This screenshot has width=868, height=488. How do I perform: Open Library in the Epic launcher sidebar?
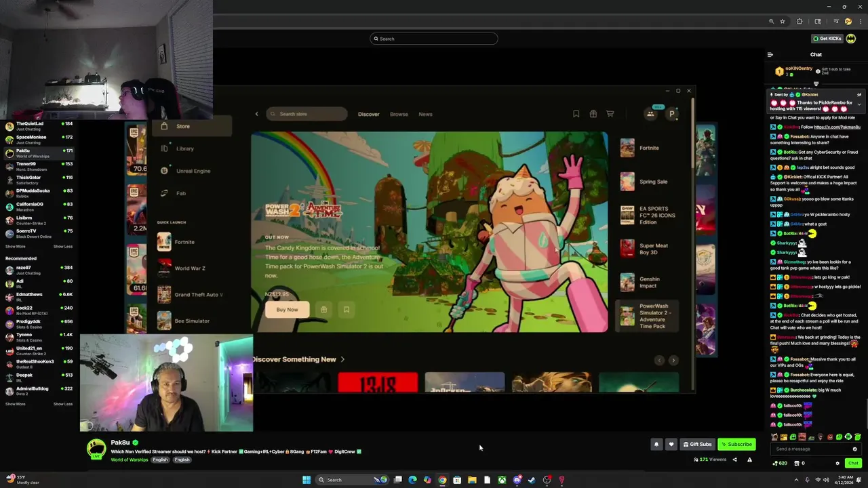(x=193, y=148)
